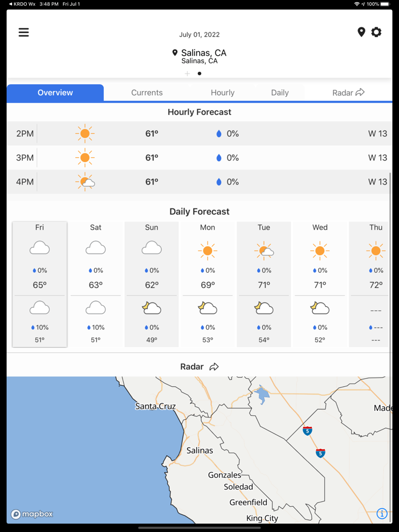This screenshot has width=399, height=532.
Task: Tap Saturday's cloudy forecast icon
Action: click(x=95, y=247)
